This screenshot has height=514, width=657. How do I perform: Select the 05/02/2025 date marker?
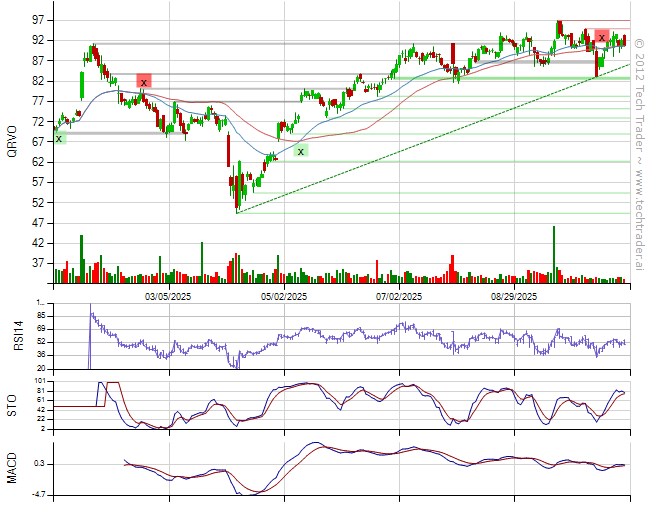[283, 297]
